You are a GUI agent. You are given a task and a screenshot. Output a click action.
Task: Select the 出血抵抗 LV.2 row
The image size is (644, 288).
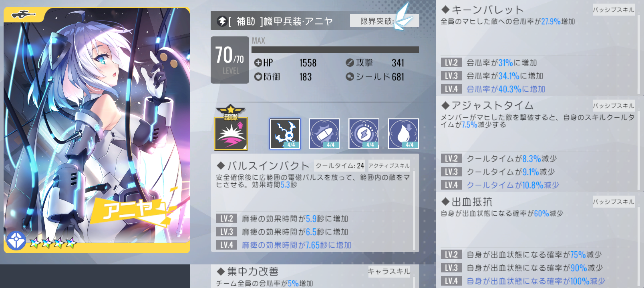[x=537, y=254]
